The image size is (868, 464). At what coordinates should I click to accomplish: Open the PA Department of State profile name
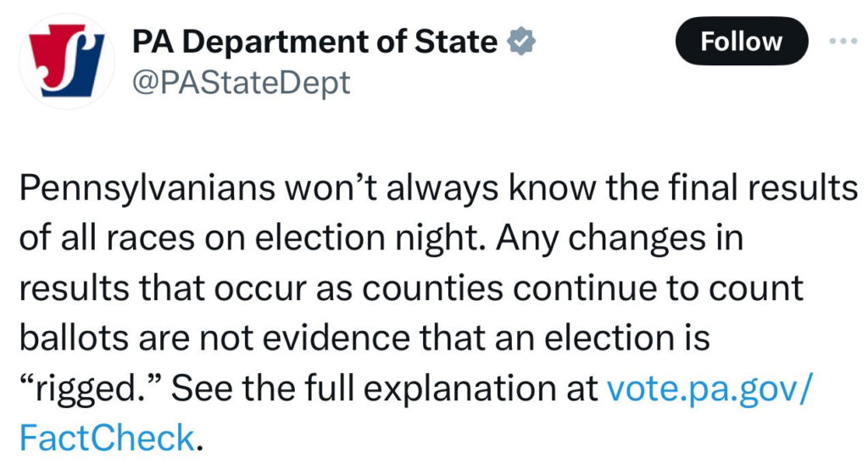pos(314,42)
